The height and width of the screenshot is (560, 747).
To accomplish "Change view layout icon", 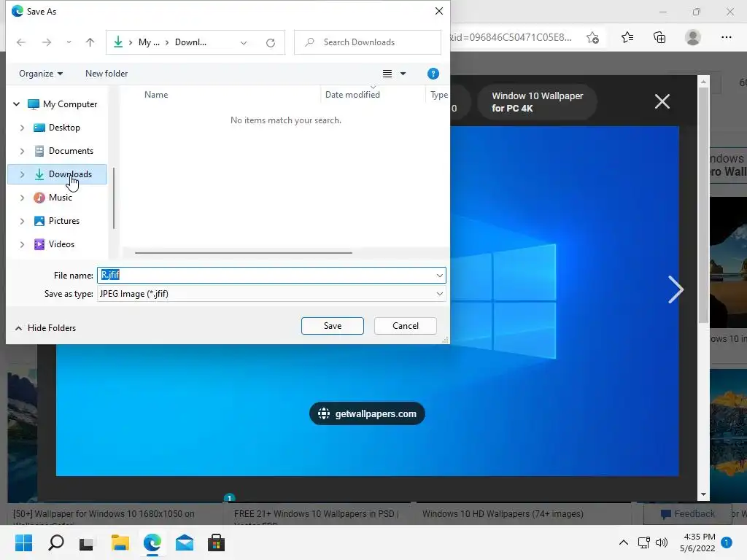I will click(x=387, y=74).
